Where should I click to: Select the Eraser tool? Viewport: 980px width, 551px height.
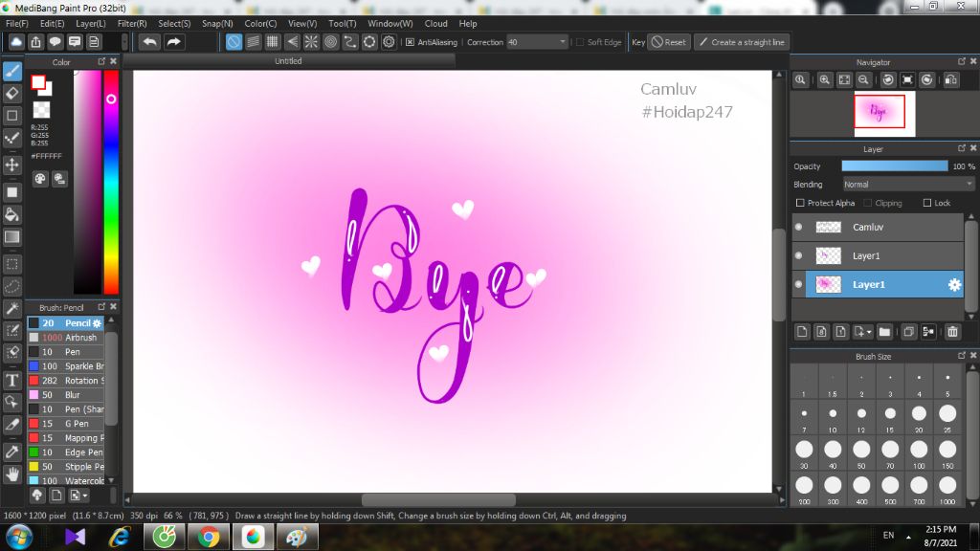(x=11, y=94)
